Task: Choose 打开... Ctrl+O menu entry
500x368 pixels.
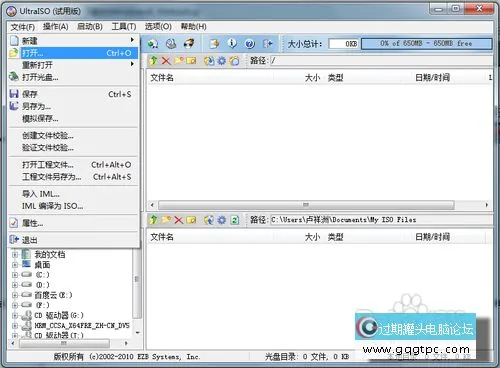Action: pos(73,53)
